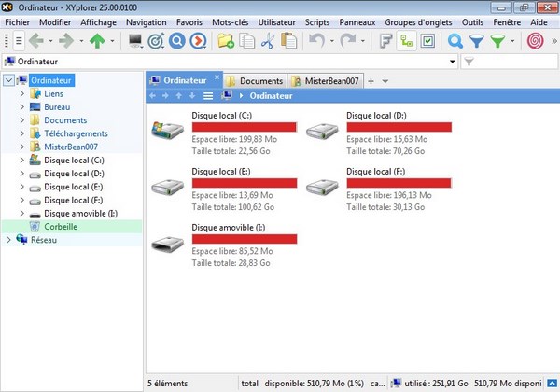Viewport: 560px width, 392px height.
Task: Click the Copy icon in toolbar
Action: [x=246, y=41]
